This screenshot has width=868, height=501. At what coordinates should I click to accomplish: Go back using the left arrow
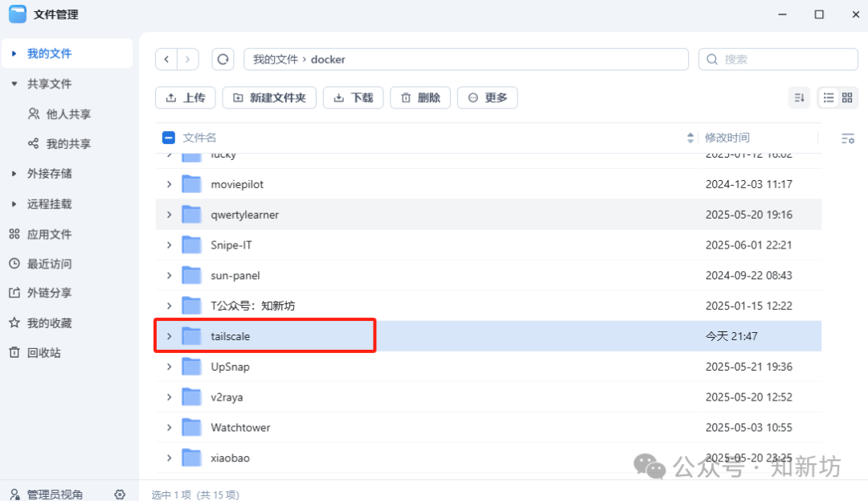click(166, 60)
